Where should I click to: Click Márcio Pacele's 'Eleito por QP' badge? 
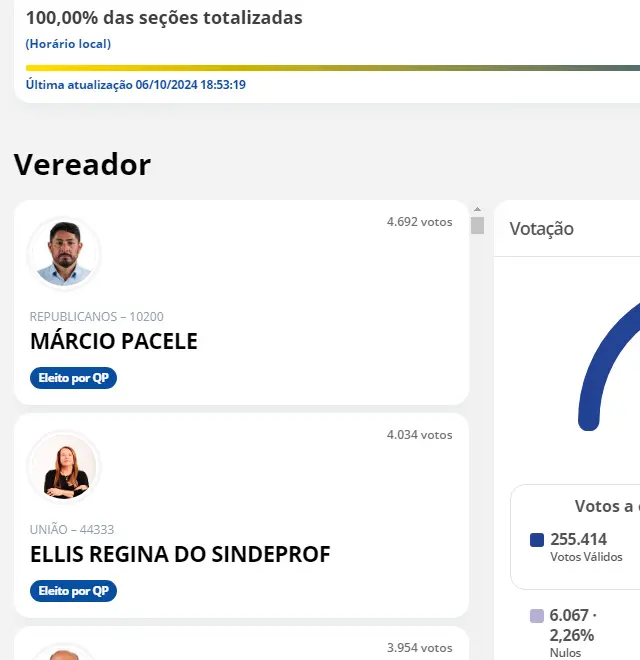pos(73,379)
